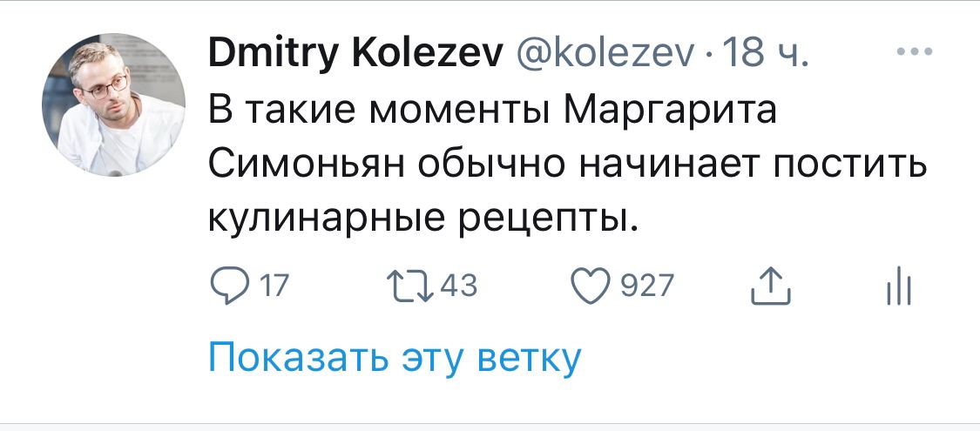This screenshot has width=980, height=431.
Task: Click the like count 927
Action: click(646, 286)
